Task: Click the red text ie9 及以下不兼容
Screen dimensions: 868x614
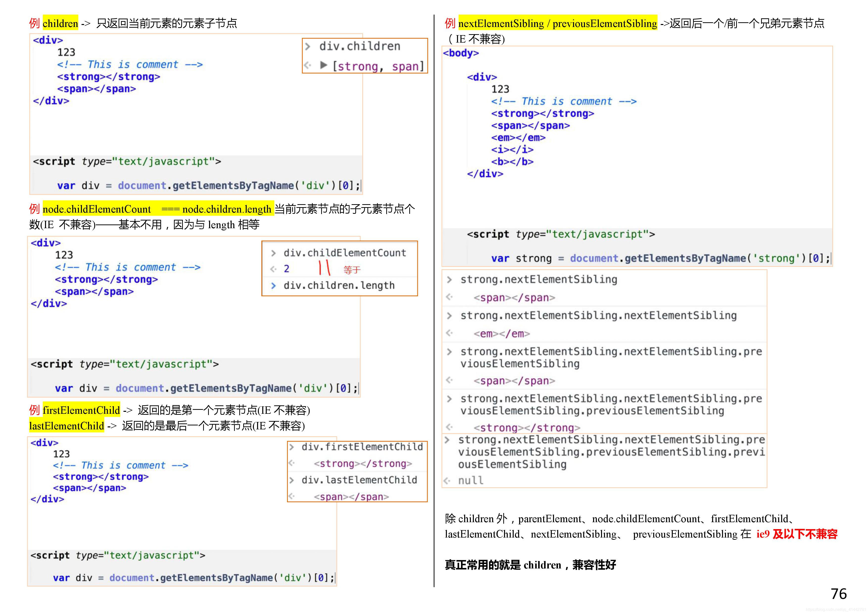Action: 797,534
